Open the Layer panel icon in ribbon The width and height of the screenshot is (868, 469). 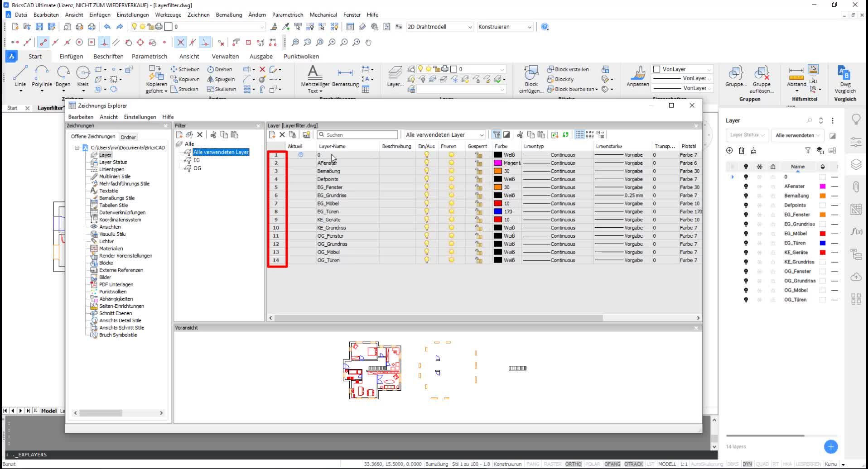pos(395,77)
